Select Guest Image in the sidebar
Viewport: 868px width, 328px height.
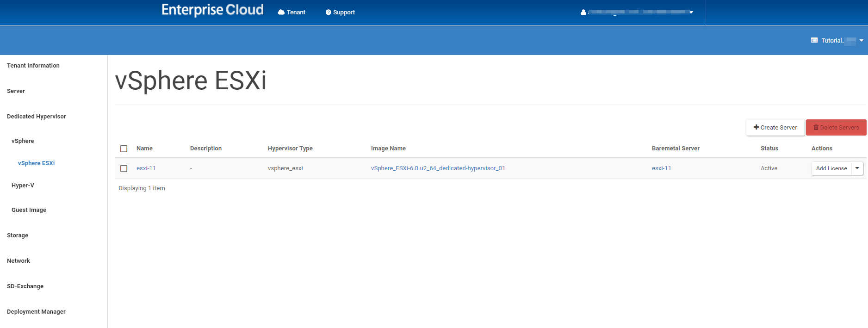(x=29, y=210)
